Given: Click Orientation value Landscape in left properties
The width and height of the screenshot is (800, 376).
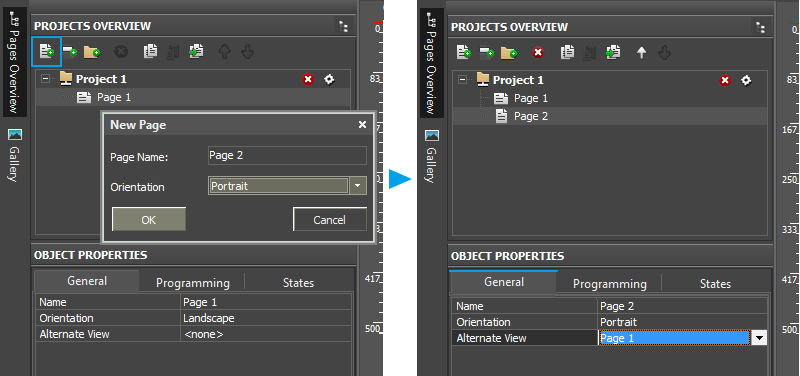Looking at the screenshot, I should click(266, 318).
